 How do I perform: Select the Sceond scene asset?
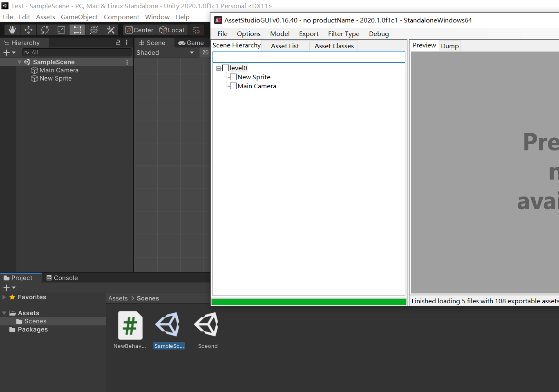pos(208,330)
